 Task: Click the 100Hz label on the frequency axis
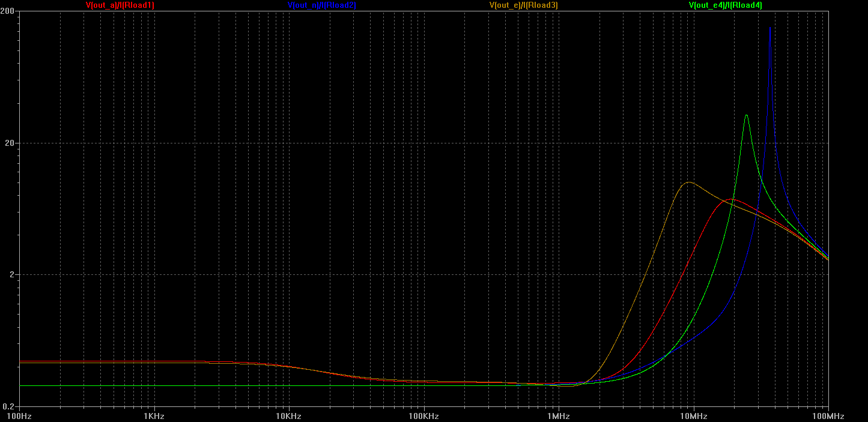click(x=19, y=416)
